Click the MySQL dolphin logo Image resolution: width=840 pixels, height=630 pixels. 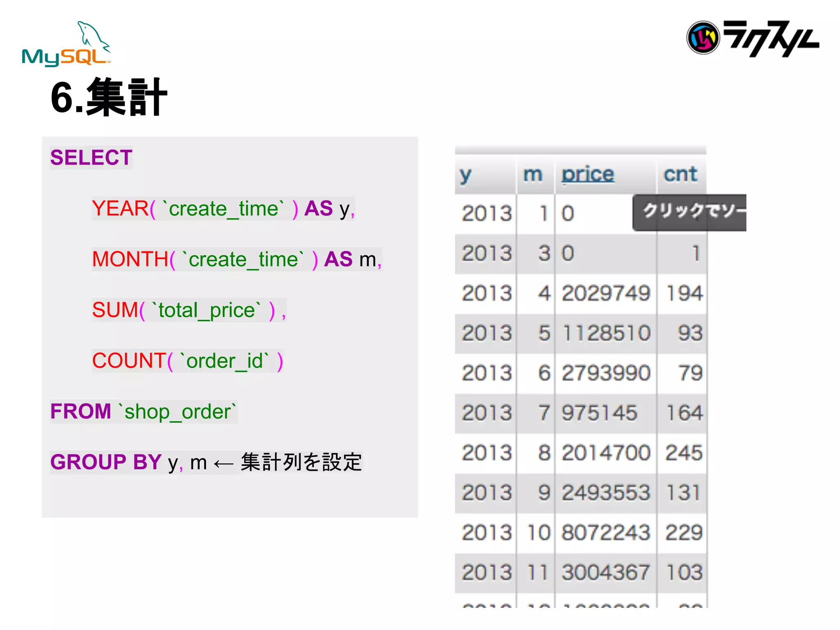[66, 43]
